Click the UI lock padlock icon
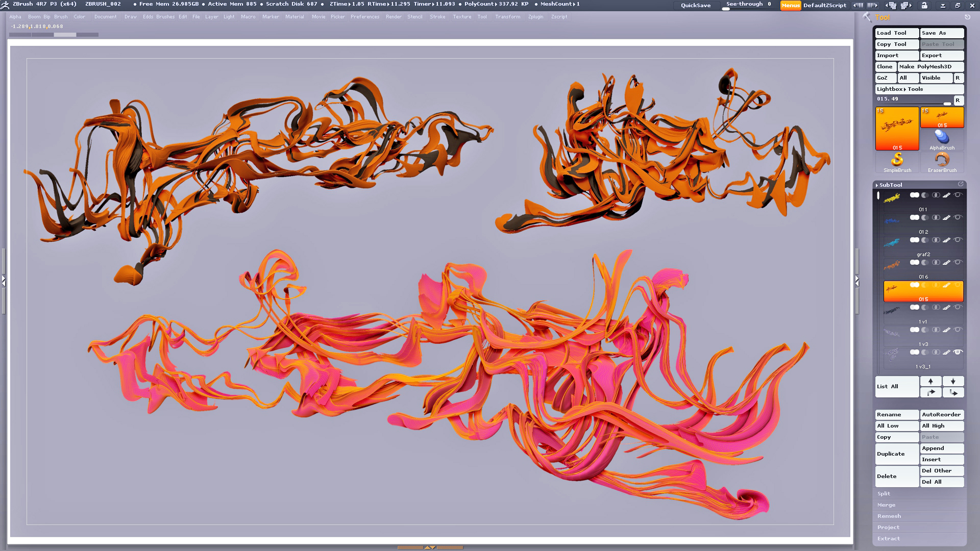 pos(924,5)
